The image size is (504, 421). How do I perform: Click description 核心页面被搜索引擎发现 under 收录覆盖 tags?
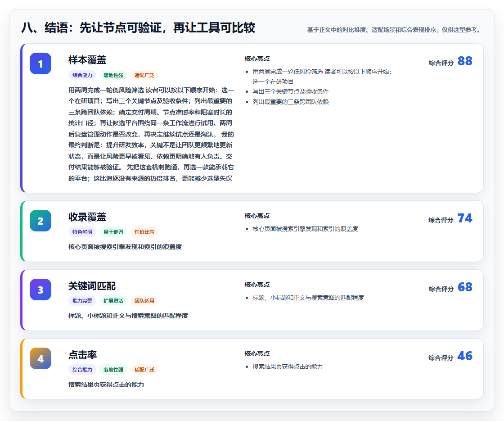pyautogui.click(x=125, y=247)
